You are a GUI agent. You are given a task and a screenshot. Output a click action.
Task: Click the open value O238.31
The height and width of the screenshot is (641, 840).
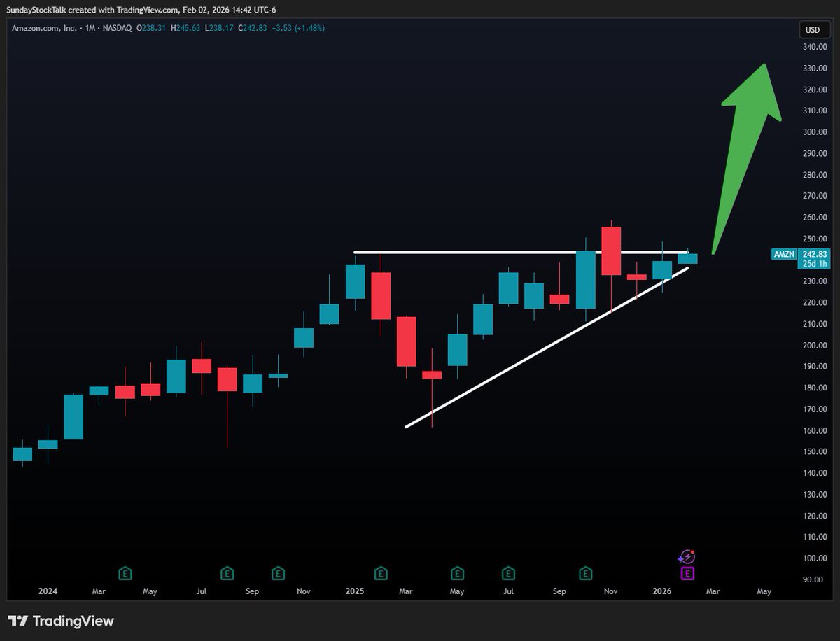pyautogui.click(x=150, y=28)
